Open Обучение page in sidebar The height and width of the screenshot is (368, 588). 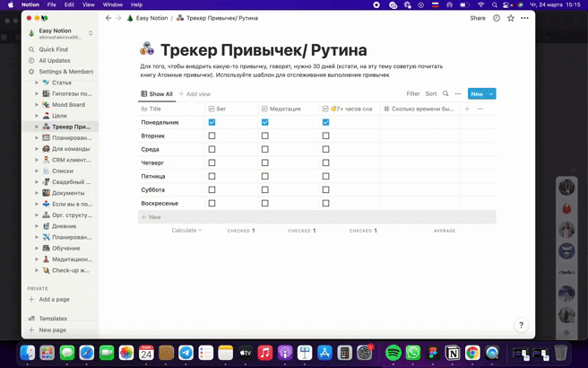(x=66, y=249)
